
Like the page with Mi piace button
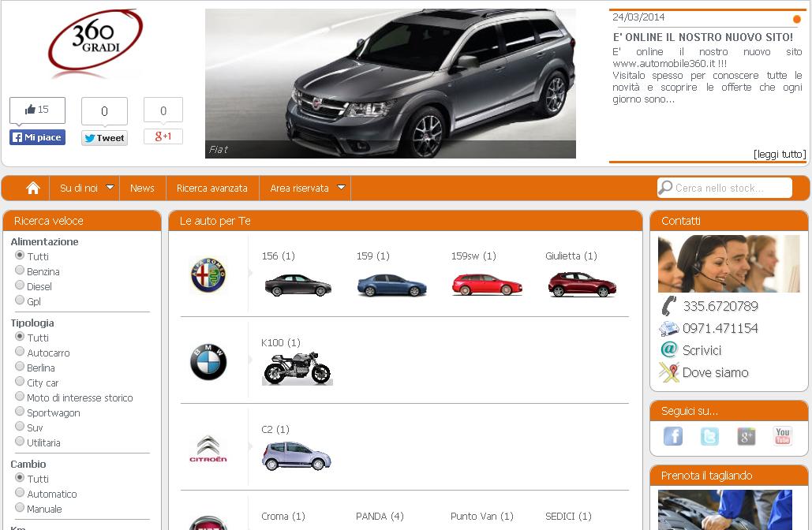click(x=37, y=137)
